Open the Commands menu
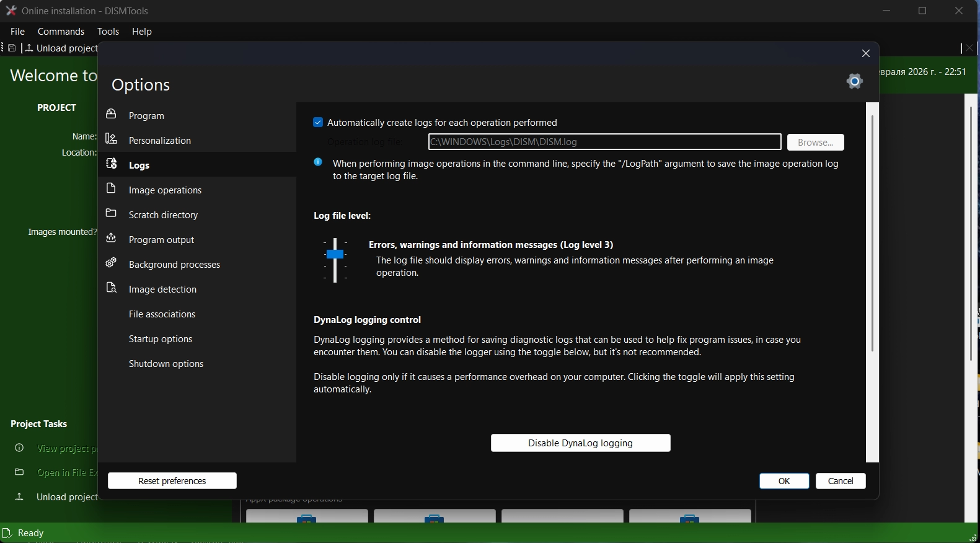980x543 pixels. click(x=61, y=31)
